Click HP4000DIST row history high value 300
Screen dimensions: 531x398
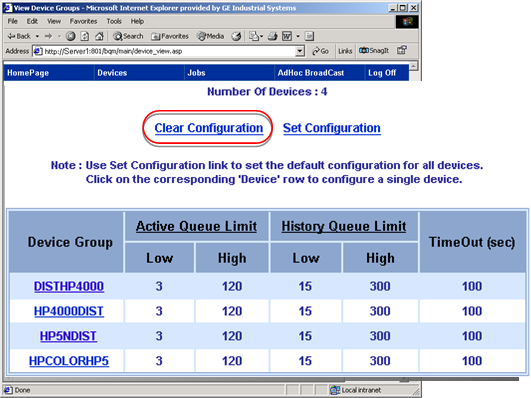point(380,311)
